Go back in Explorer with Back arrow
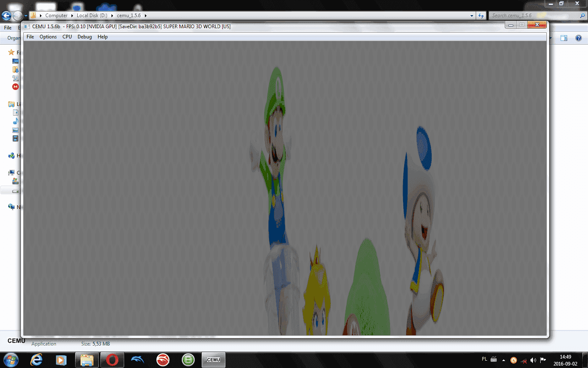 [6, 16]
